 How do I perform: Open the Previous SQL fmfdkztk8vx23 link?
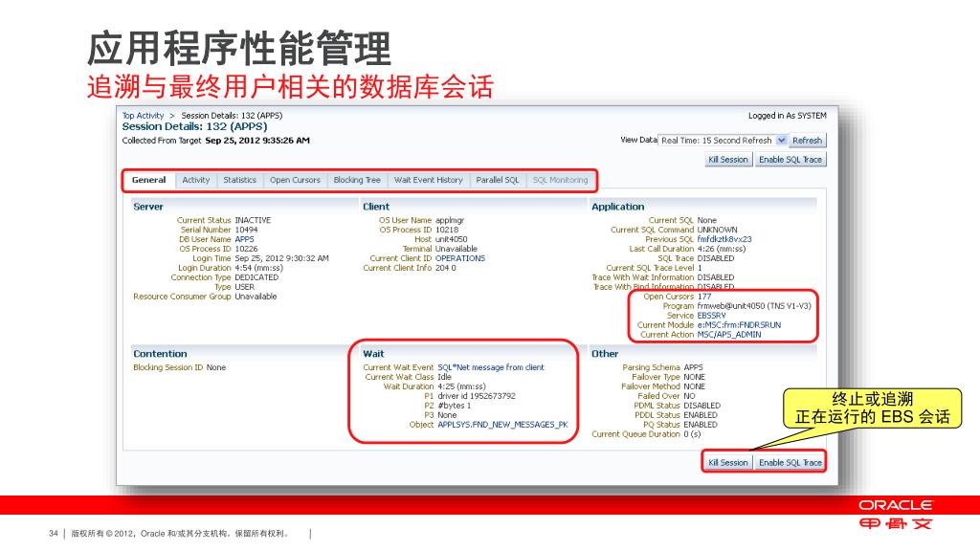click(724, 239)
